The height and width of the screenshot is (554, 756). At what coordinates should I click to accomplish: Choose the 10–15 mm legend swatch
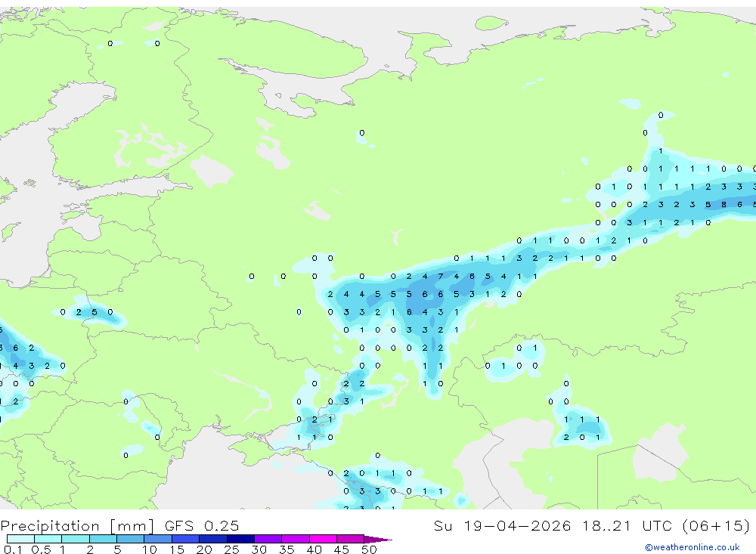coord(158,539)
